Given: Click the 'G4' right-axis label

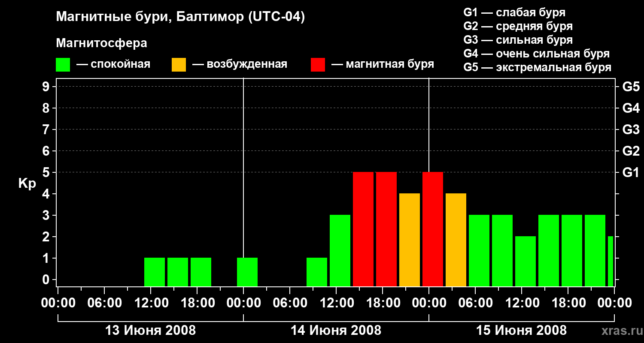Looking at the screenshot, I should click(631, 108).
